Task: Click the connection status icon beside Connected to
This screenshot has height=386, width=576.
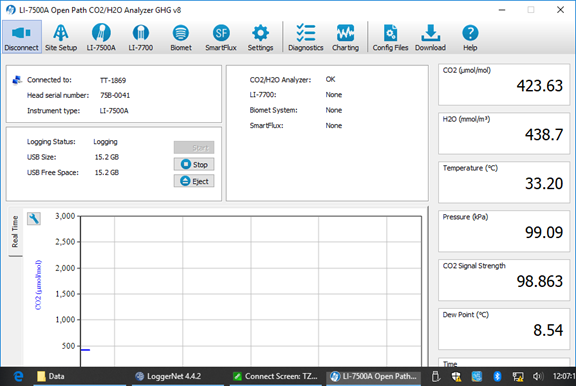Action: [17, 80]
